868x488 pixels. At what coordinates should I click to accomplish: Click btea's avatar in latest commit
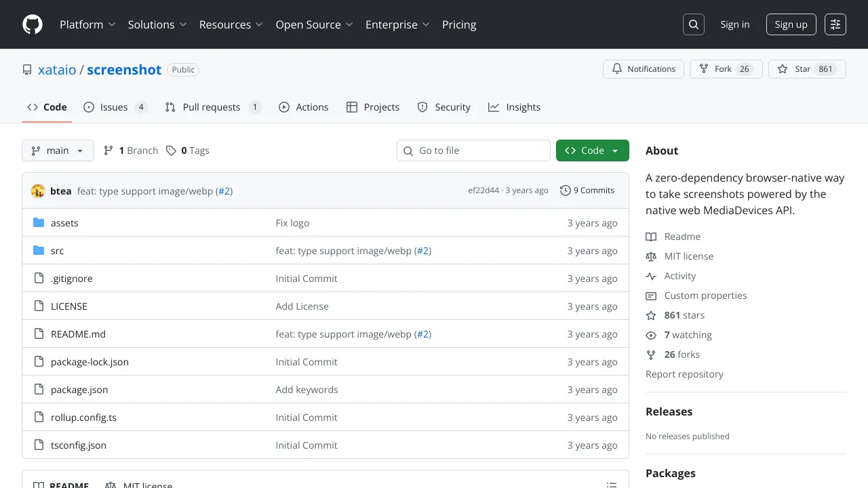click(38, 191)
